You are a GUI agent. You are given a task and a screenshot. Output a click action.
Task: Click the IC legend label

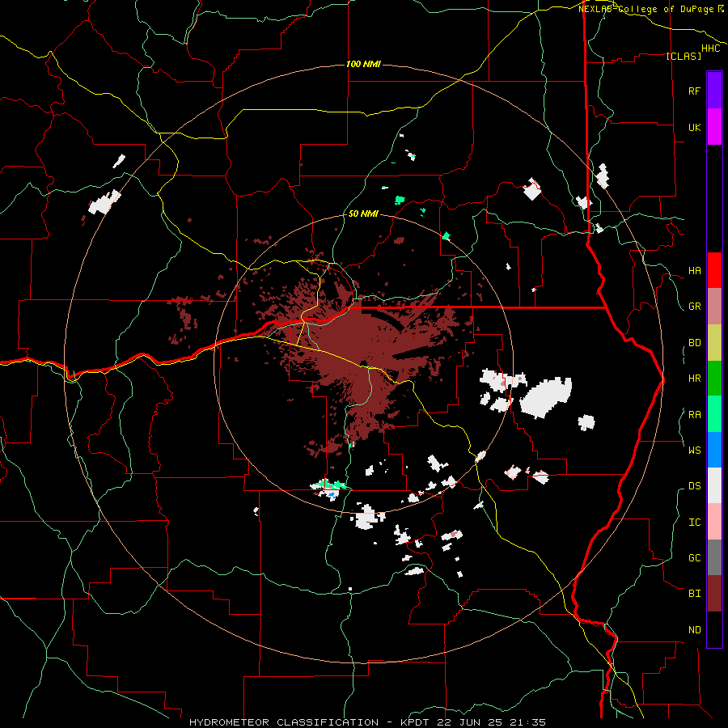point(694,522)
